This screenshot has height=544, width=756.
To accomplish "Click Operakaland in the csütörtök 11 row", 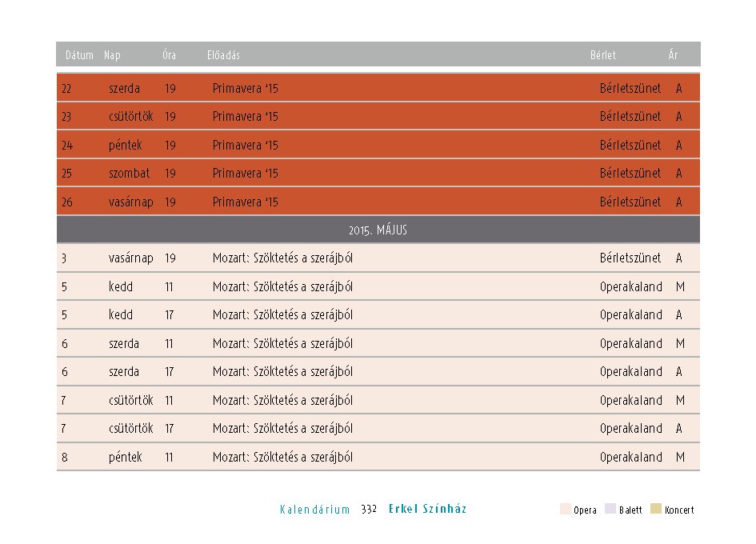I will pos(631,401).
